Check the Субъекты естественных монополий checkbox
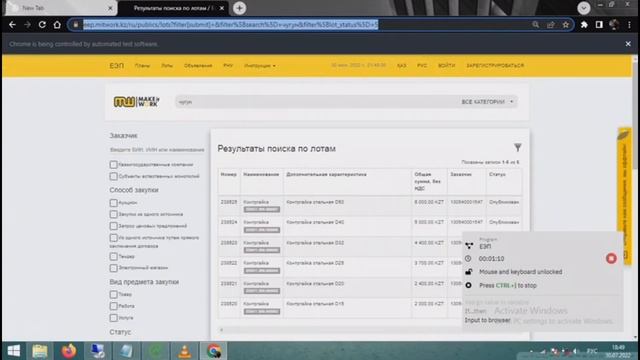This screenshot has width=640, height=360. pyautogui.click(x=113, y=176)
